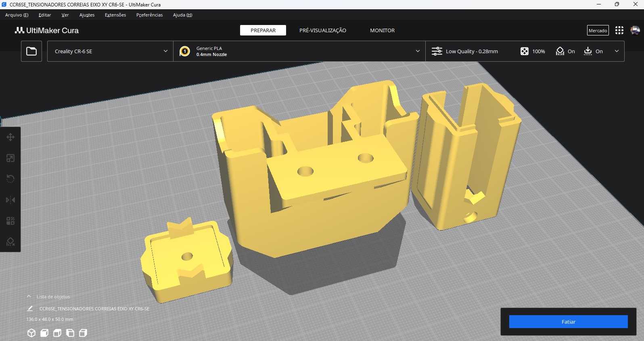
Task: Select the Support Blocker tool
Action: pyautogui.click(x=10, y=242)
